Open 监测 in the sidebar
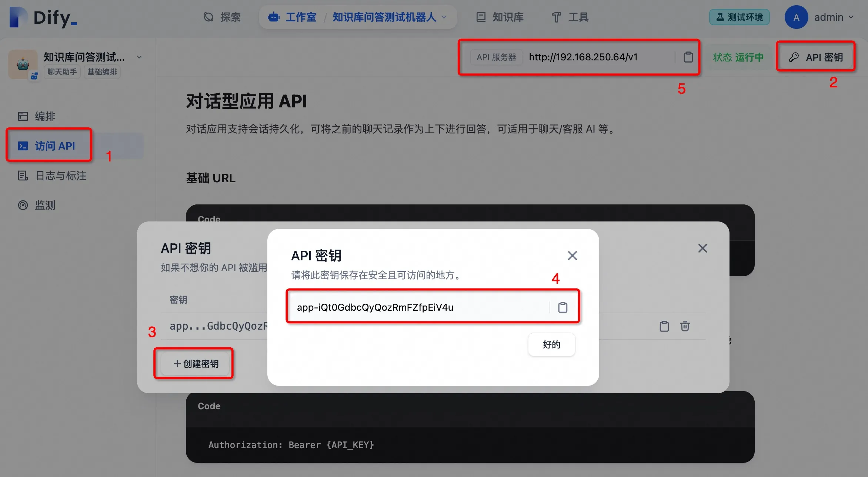This screenshot has height=477, width=868. click(x=45, y=205)
